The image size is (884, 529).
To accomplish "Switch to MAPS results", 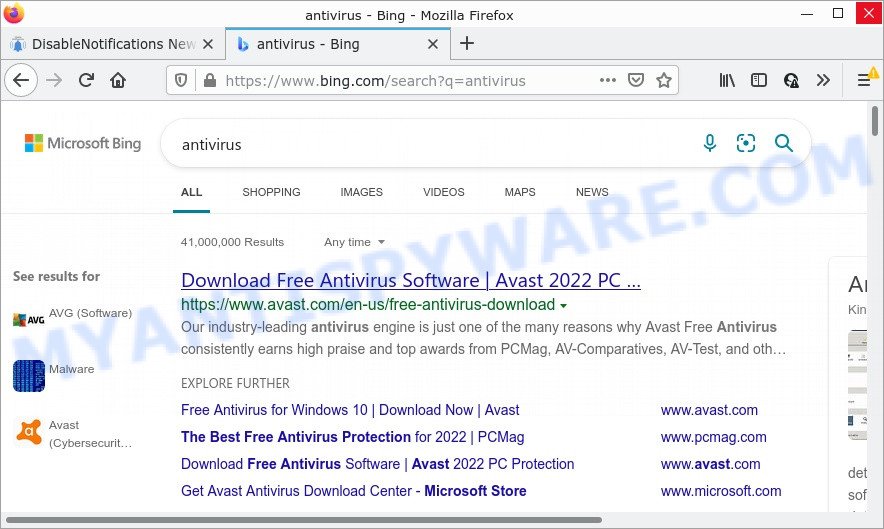I will (520, 192).
